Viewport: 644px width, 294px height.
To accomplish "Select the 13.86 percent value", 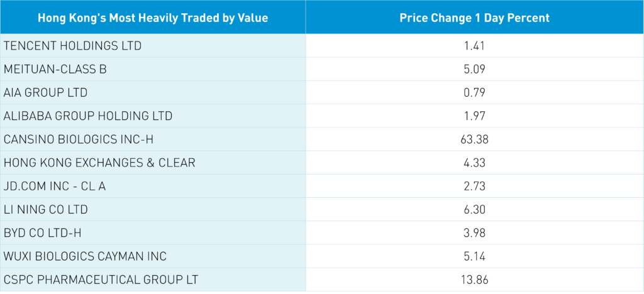I will click(474, 280).
